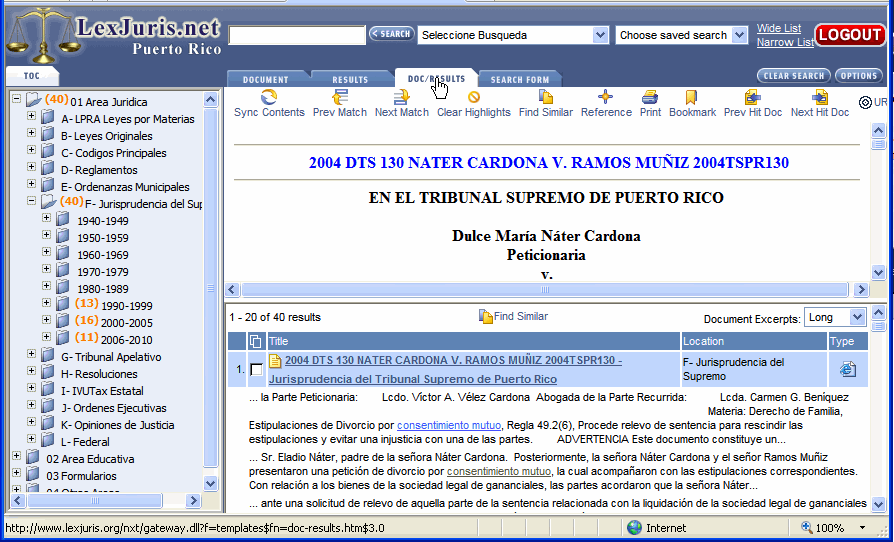
Task: Expand B- Leyes Originales
Action: tap(32, 133)
